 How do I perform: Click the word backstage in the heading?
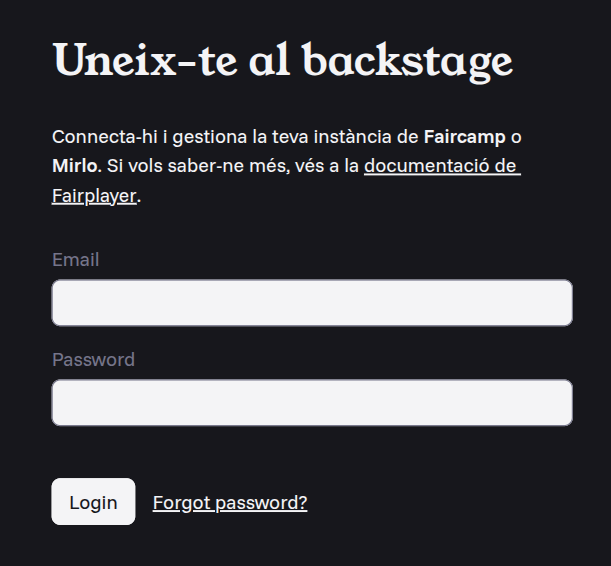(408, 62)
